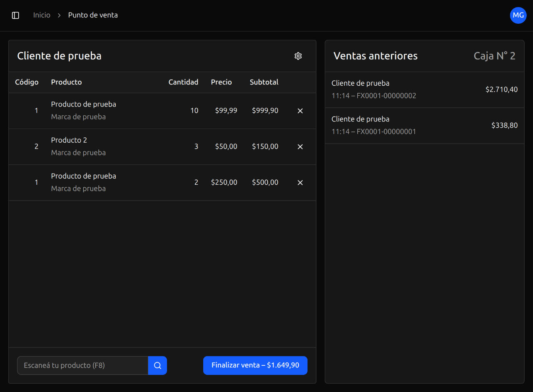Viewport: 533px width, 392px height.
Task: Toggle the sidebar panel icon
Action: click(x=15, y=15)
